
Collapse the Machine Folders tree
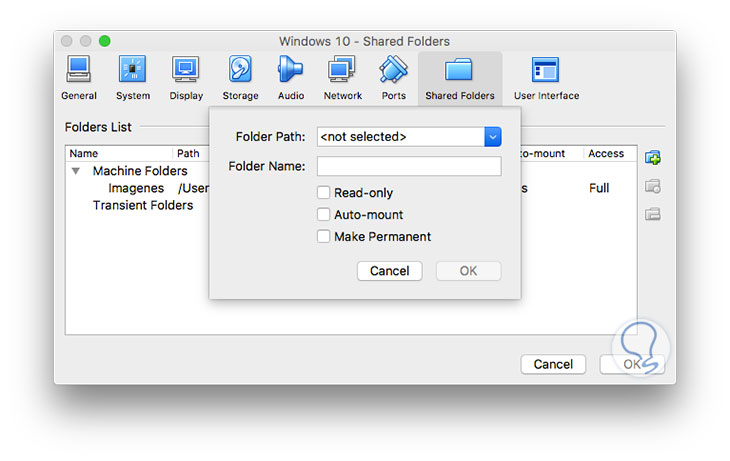(76, 171)
